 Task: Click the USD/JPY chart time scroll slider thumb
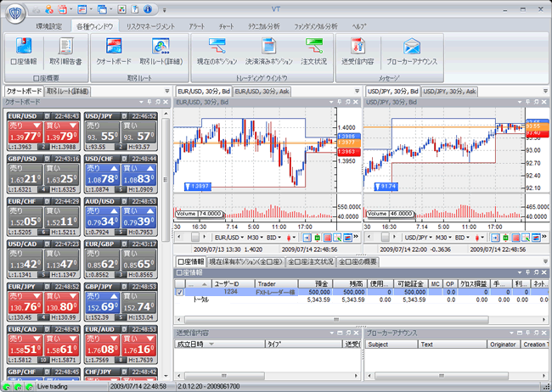tap(385, 238)
